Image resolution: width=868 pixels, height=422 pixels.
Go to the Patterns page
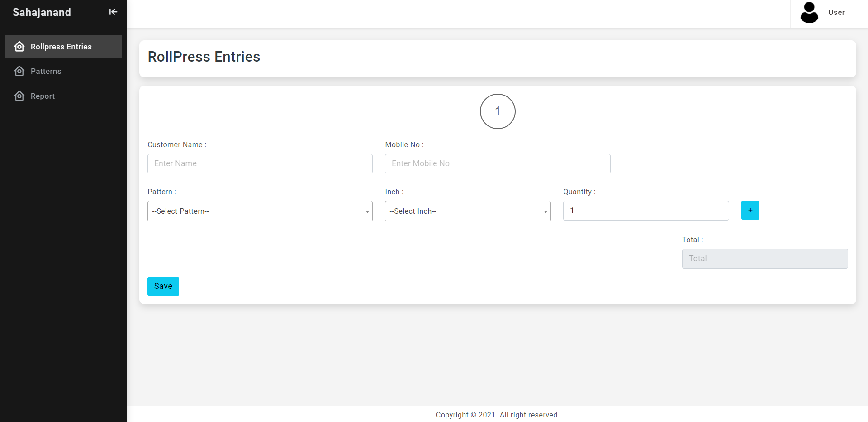coord(63,71)
